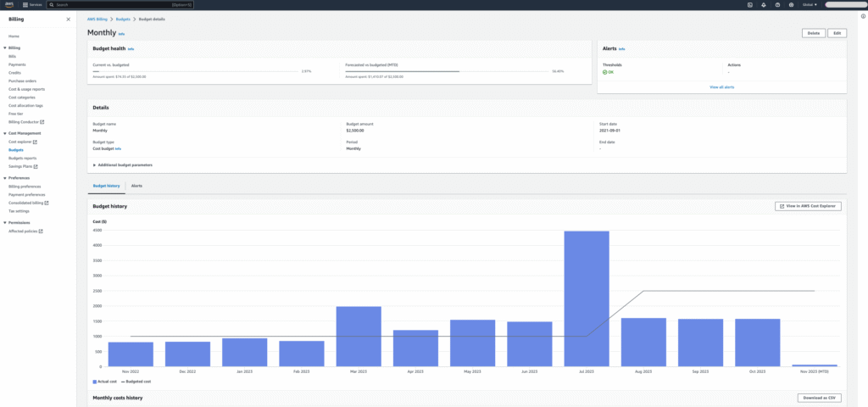868x407 pixels.
Task: Open Cost categories in sidebar
Action: pos(22,97)
